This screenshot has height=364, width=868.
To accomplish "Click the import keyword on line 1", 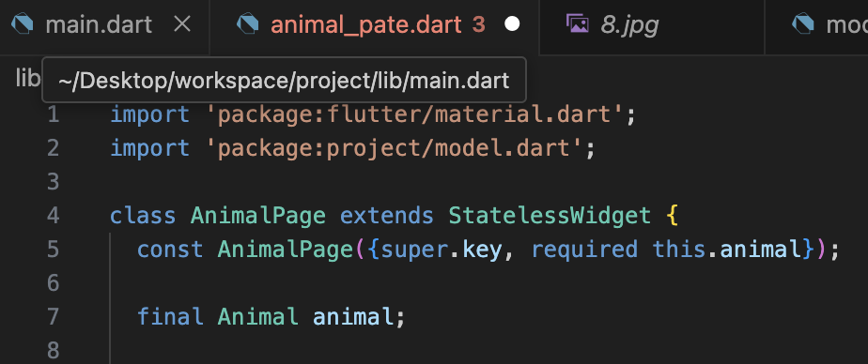I will pos(150,115).
